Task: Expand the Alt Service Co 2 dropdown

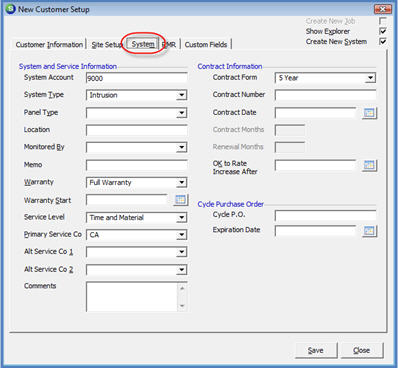Action: [x=181, y=270]
